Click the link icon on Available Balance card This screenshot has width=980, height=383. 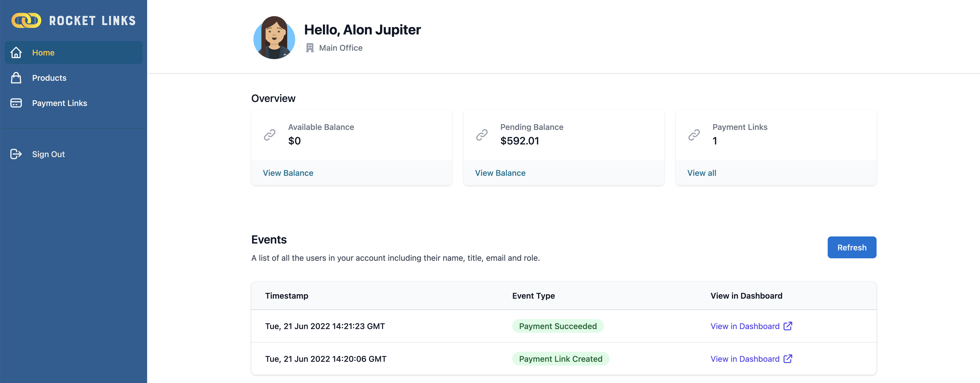(270, 134)
